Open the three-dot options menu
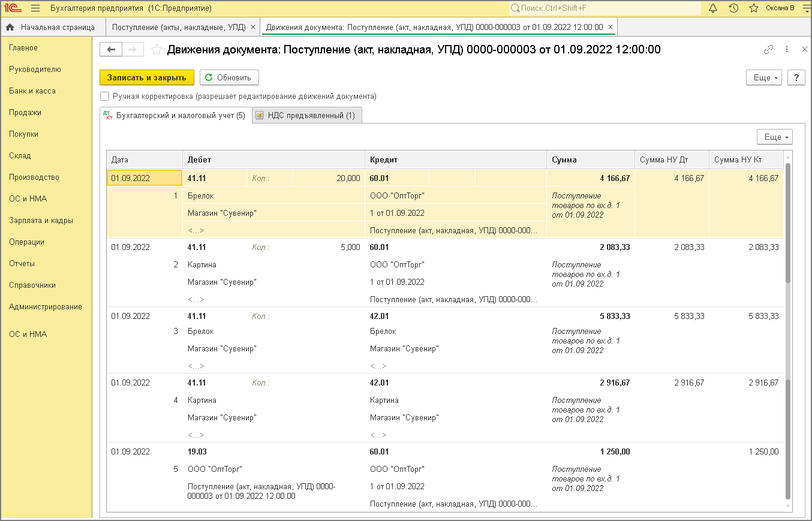This screenshot has height=521, width=812. click(787, 50)
